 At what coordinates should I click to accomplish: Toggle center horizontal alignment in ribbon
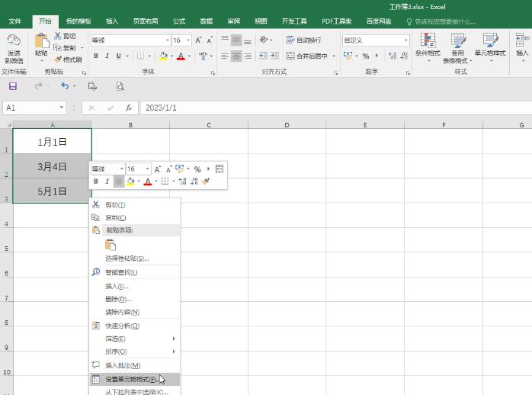[236, 56]
